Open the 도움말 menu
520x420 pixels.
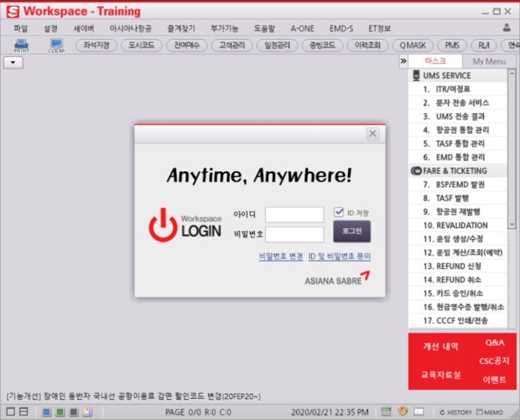click(x=264, y=28)
